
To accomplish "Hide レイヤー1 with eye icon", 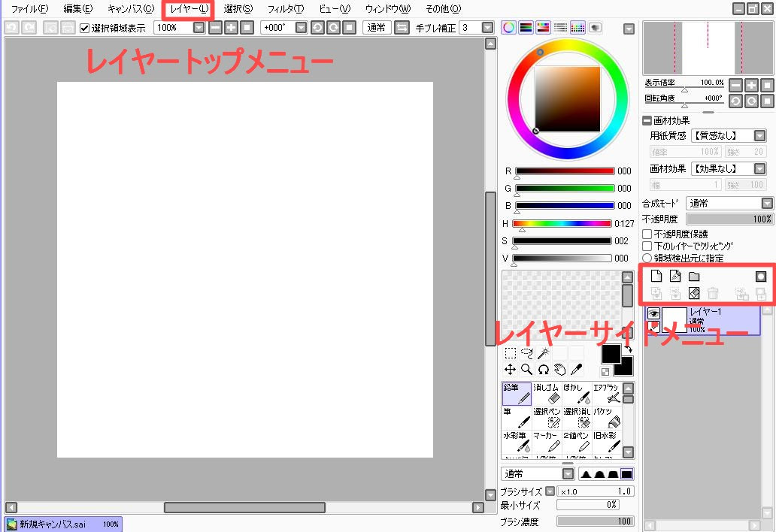I will pos(653,313).
